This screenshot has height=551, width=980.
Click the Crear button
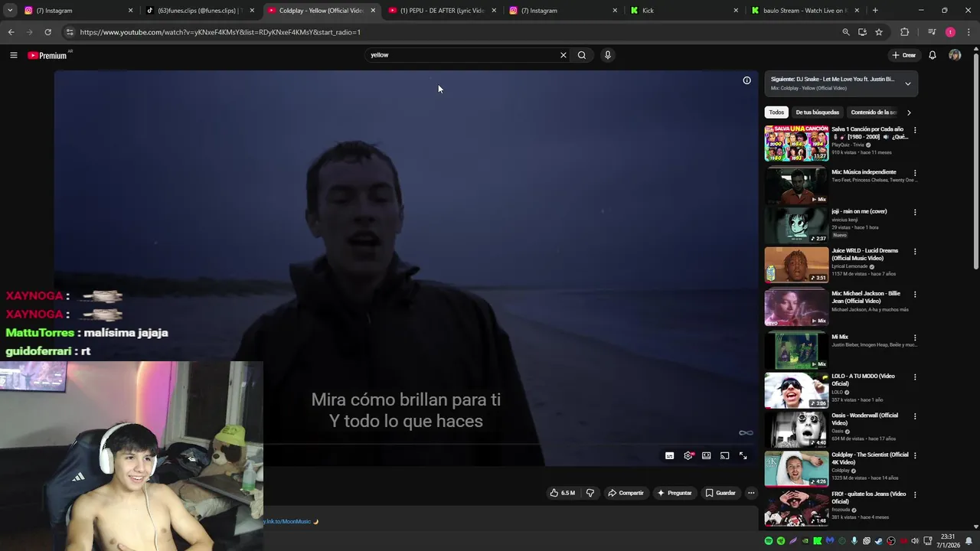(x=904, y=55)
